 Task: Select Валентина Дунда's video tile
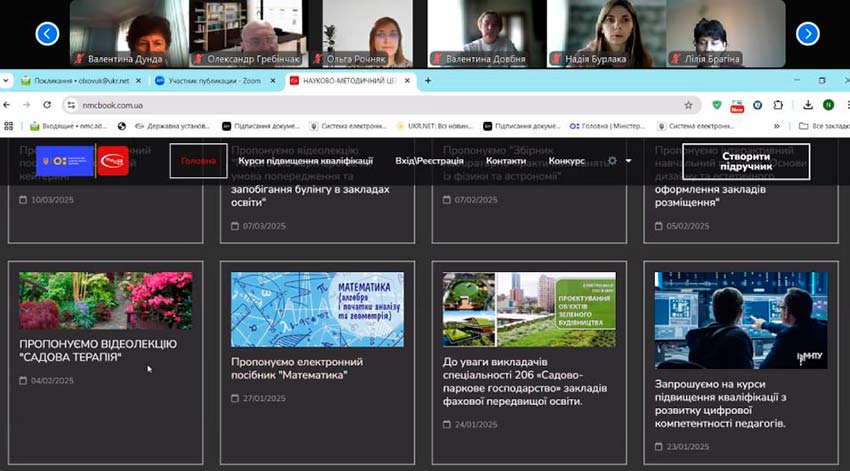click(129, 34)
